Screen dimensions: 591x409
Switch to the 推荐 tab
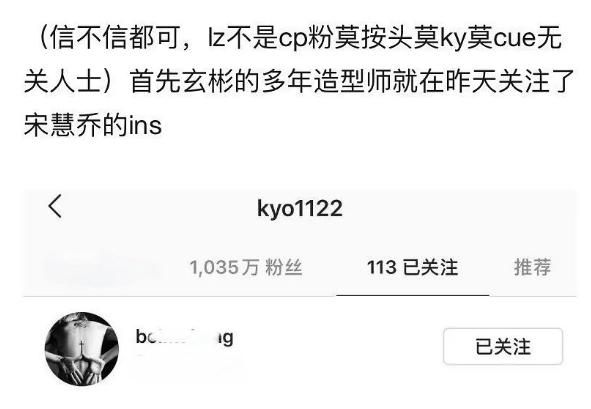(532, 267)
